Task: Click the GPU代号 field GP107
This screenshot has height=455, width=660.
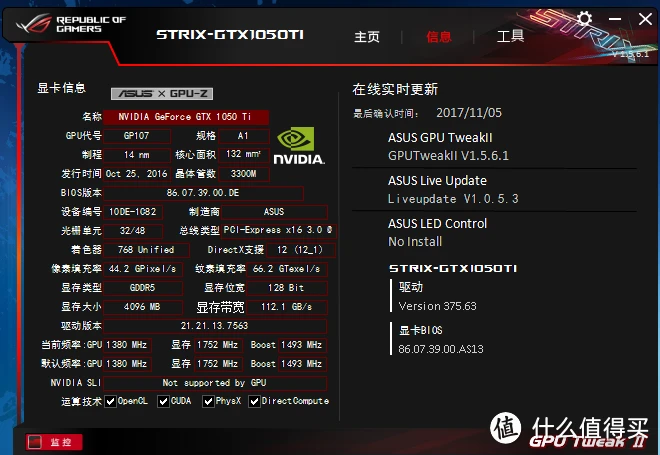Action: (x=137, y=136)
